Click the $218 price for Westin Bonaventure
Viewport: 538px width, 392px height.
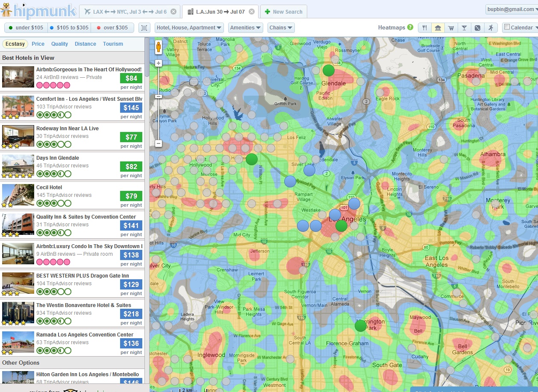[x=131, y=314]
